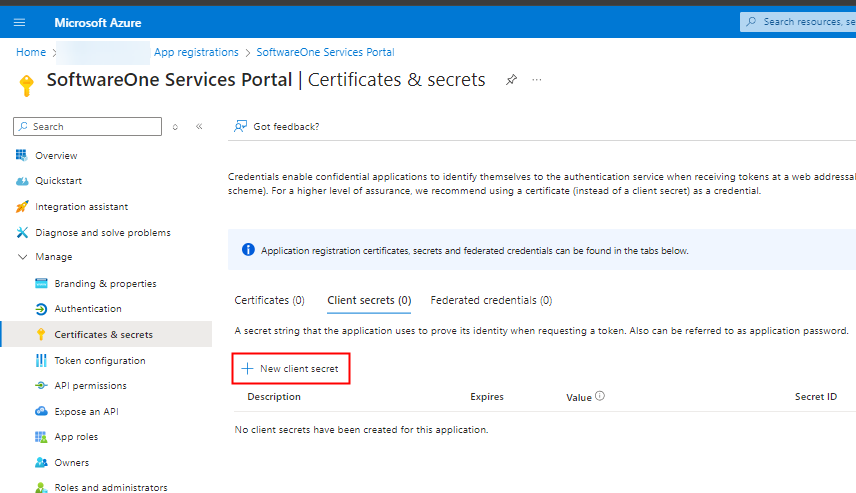Pin the SoftwareOne Services Portal page
This screenshot has width=856, height=493.
pos(512,80)
